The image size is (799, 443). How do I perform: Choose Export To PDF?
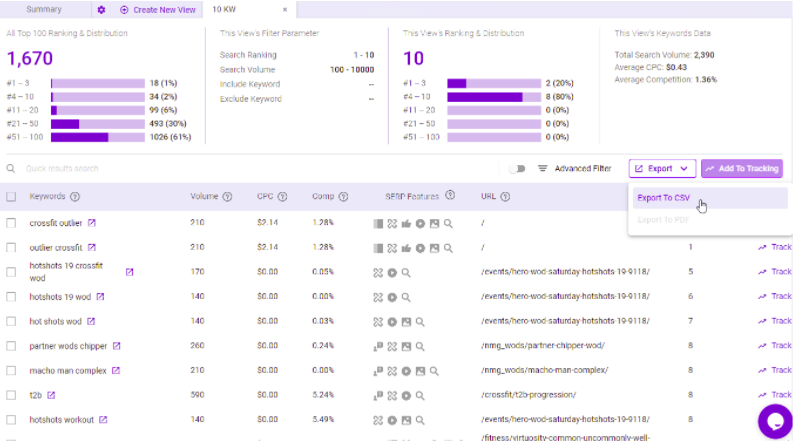click(663, 220)
